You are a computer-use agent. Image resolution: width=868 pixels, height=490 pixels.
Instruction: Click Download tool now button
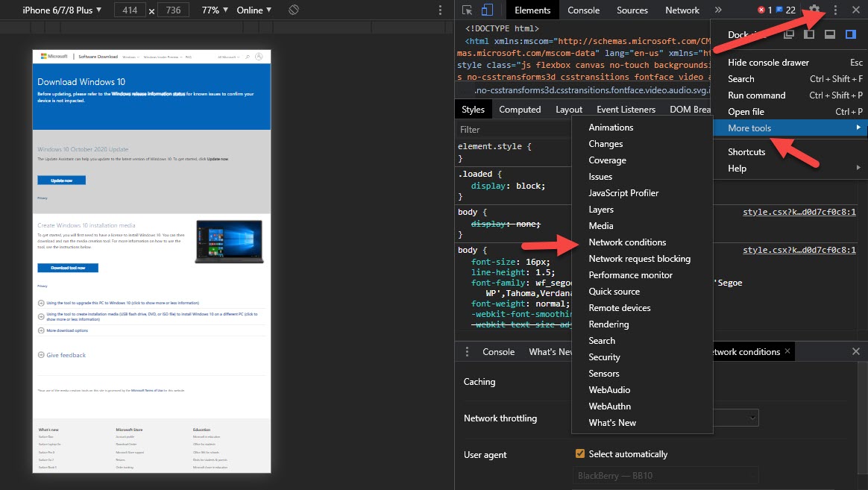67,268
